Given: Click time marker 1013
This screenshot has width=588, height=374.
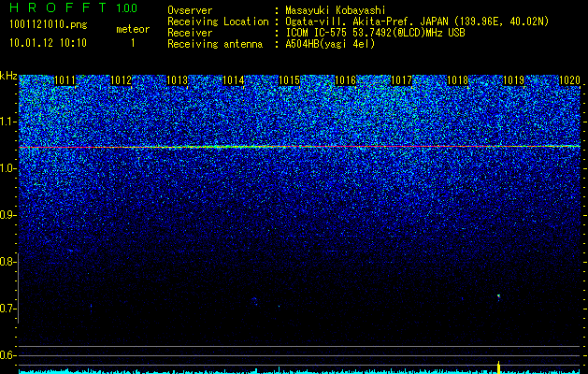Looking at the screenshot, I should point(177,80).
